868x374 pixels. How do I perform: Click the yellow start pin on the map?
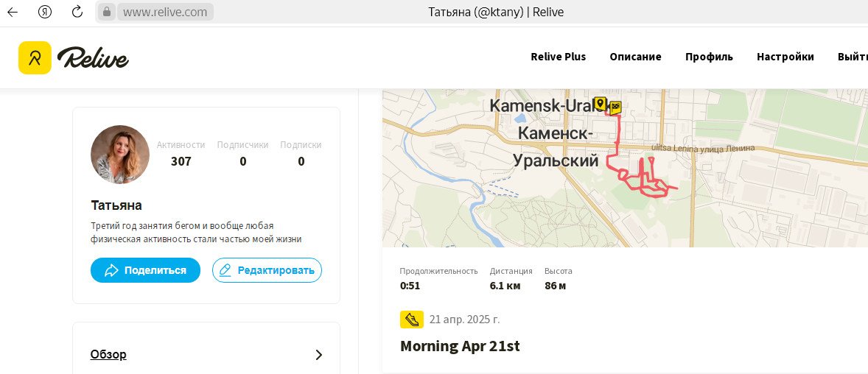[x=600, y=104]
